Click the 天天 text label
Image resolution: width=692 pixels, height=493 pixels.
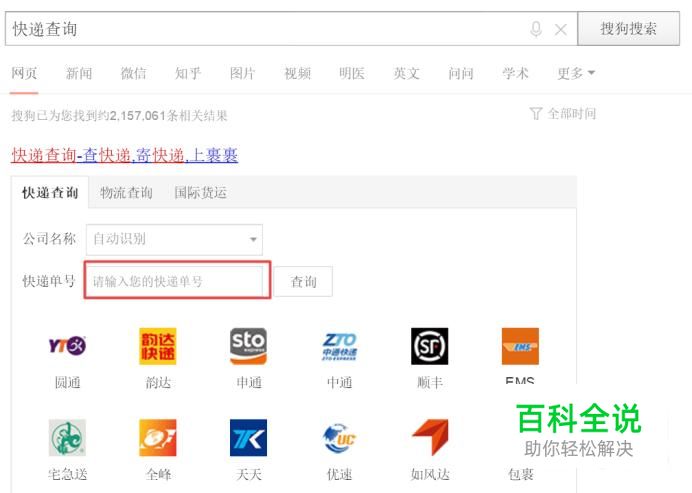(249, 474)
